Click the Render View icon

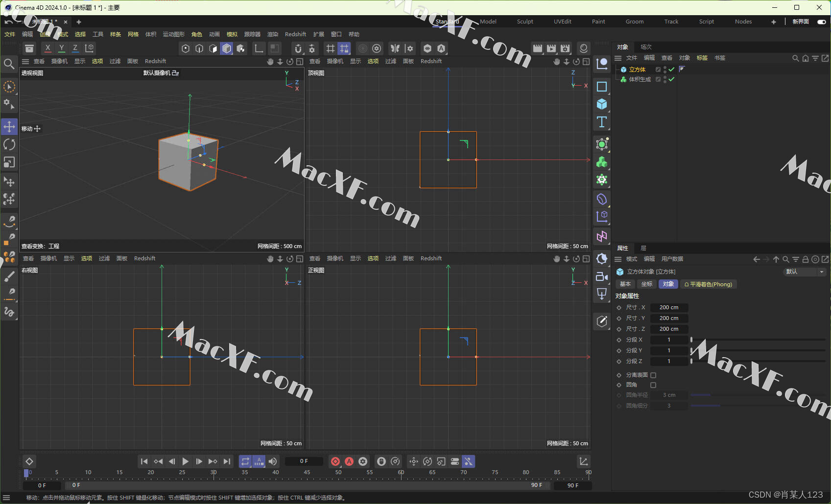click(538, 48)
